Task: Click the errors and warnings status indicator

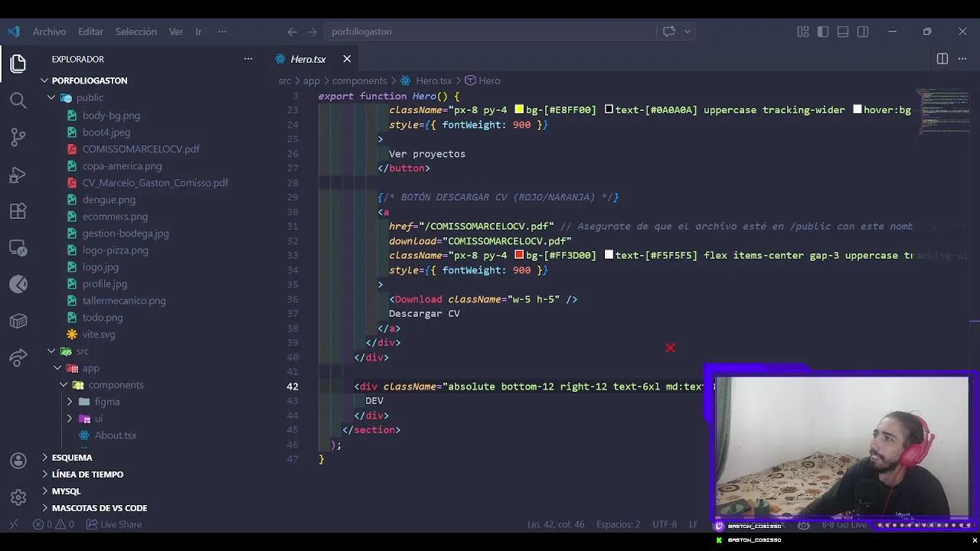Action: pos(54,524)
